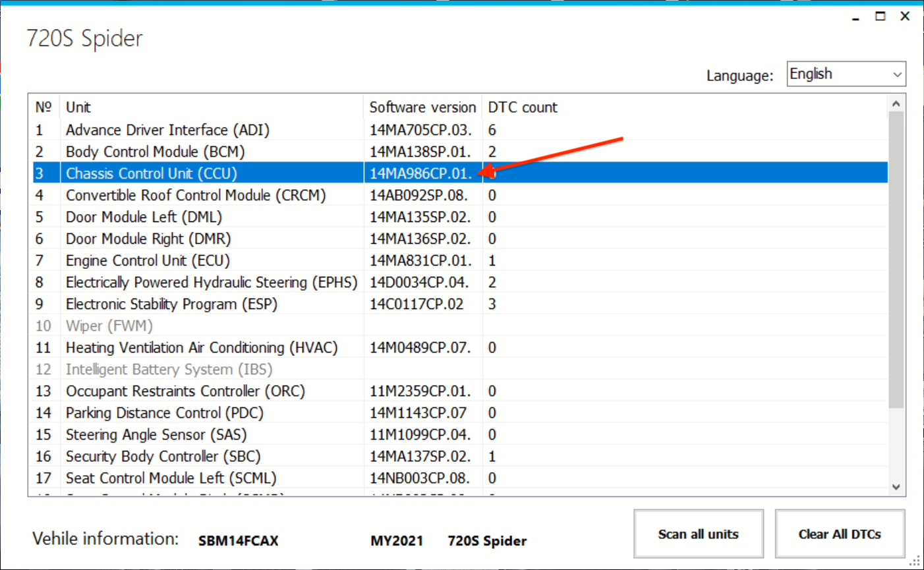Click the Scan all units button

tap(699, 534)
